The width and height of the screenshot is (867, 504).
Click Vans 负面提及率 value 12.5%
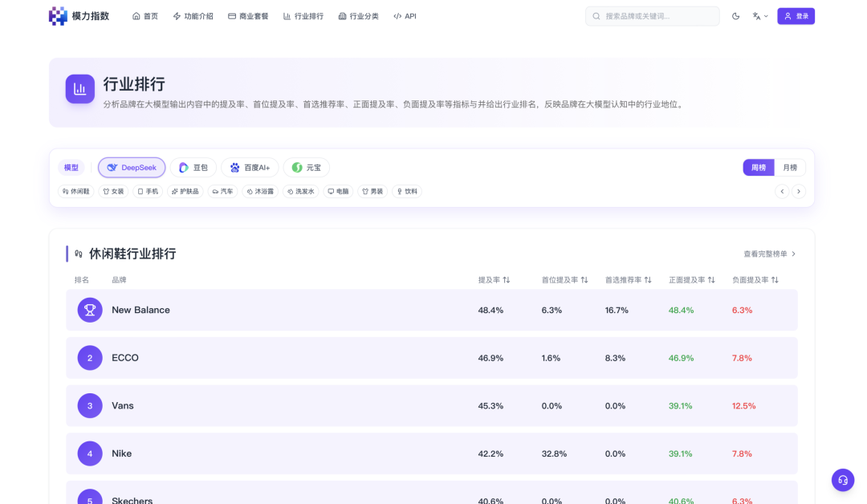[x=743, y=406]
